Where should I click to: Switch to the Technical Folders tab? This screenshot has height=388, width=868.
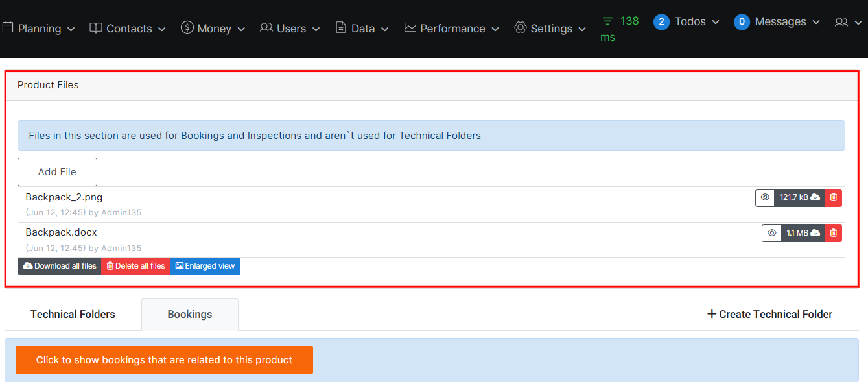point(73,315)
